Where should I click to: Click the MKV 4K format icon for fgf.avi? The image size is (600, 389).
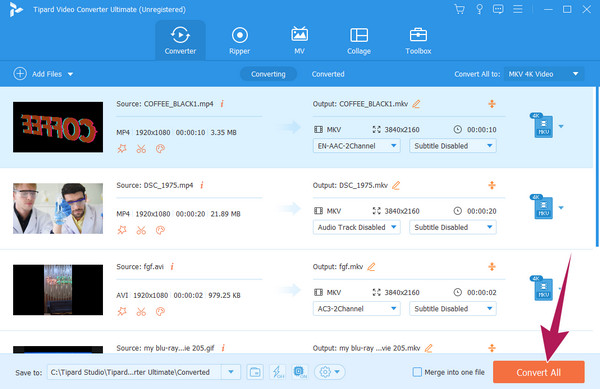coord(543,288)
